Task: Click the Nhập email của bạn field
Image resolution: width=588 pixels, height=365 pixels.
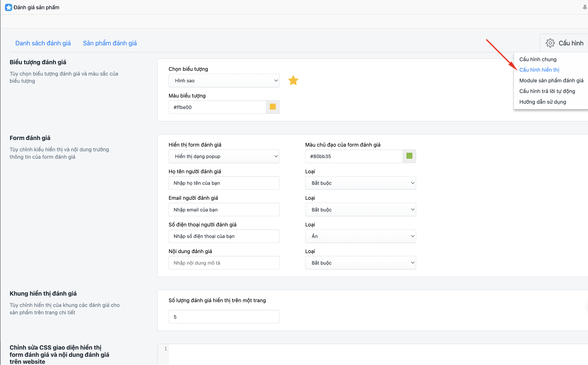Action: [224, 210]
